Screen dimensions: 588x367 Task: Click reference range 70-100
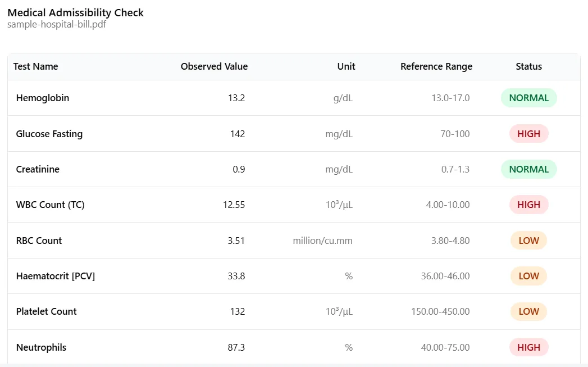point(455,134)
